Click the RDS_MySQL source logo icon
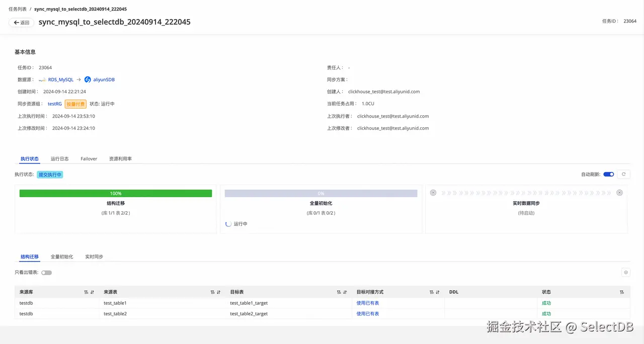This screenshot has width=644, height=344. click(42, 80)
